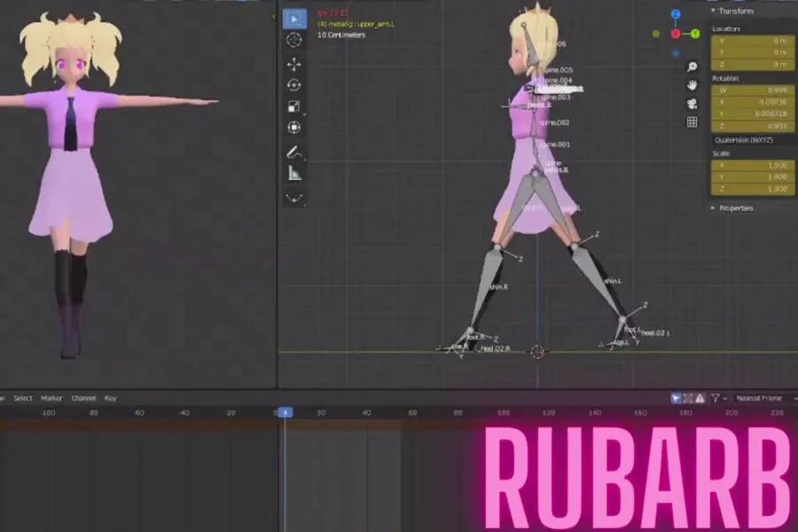Click the Scale X value field
Viewport: 798px width, 532px height.
753,166
